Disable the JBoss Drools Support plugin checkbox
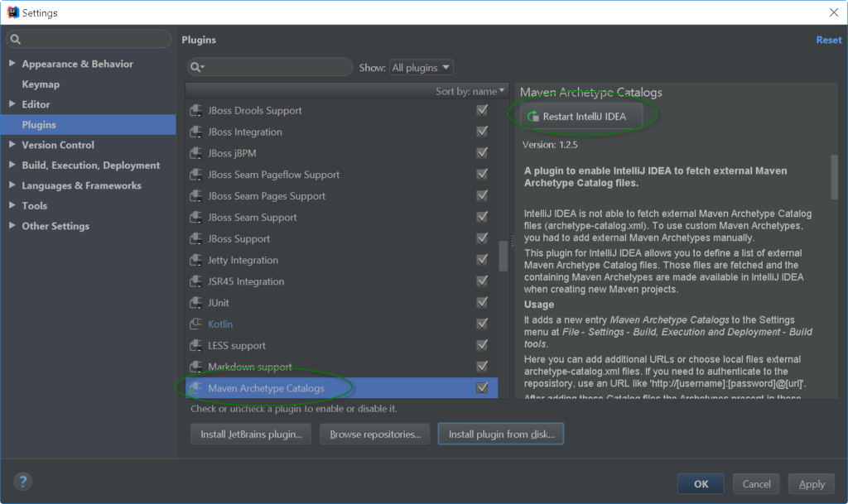 click(x=482, y=110)
